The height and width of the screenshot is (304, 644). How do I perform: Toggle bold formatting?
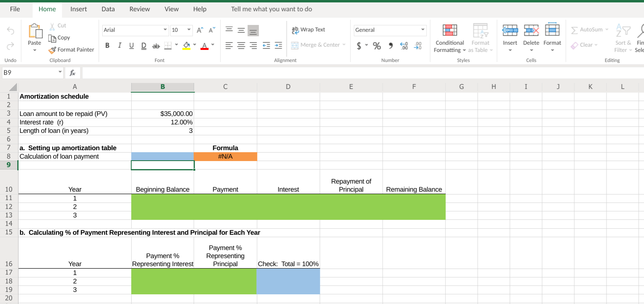pos(107,45)
